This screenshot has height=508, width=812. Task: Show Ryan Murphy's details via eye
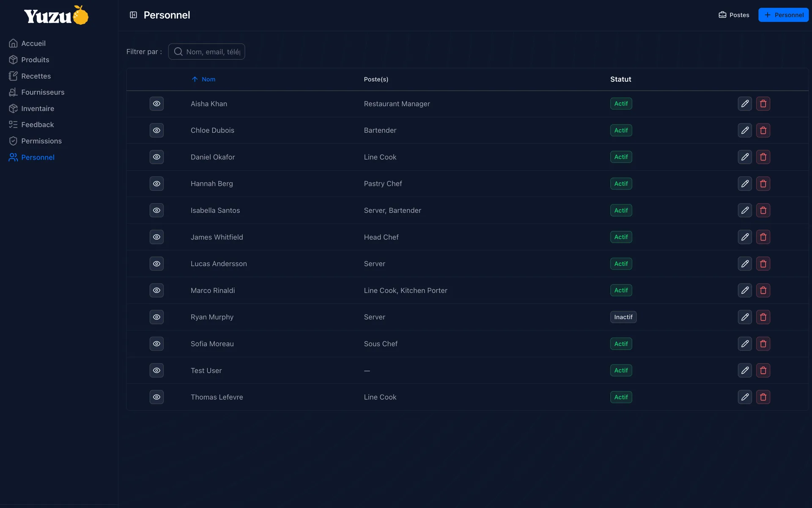tap(156, 317)
